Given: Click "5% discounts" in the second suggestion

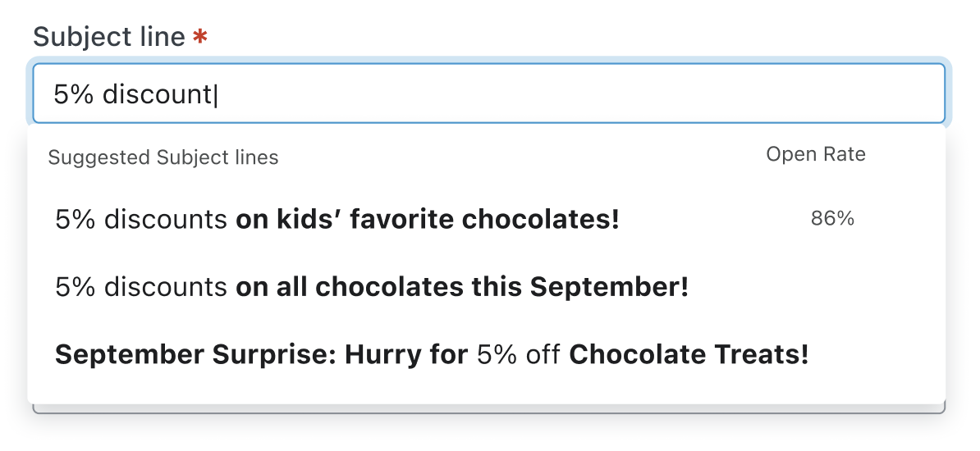Looking at the screenshot, I should tap(141, 287).
